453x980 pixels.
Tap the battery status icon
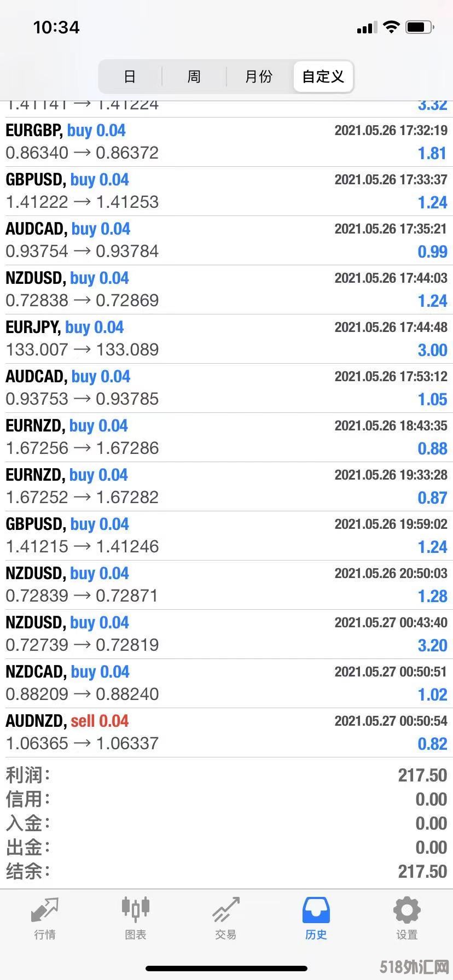(420, 27)
